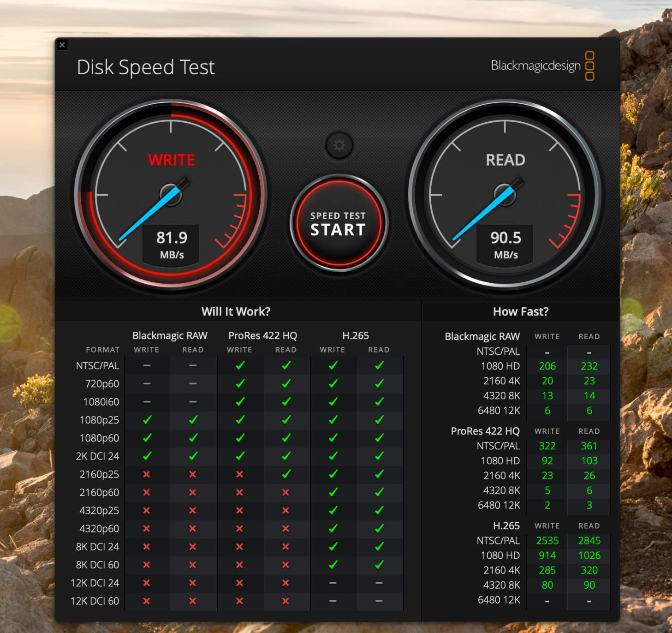
Task: Click the 1080p60 Blackmagic RAW read checkmark
Action: click(x=193, y=438)
